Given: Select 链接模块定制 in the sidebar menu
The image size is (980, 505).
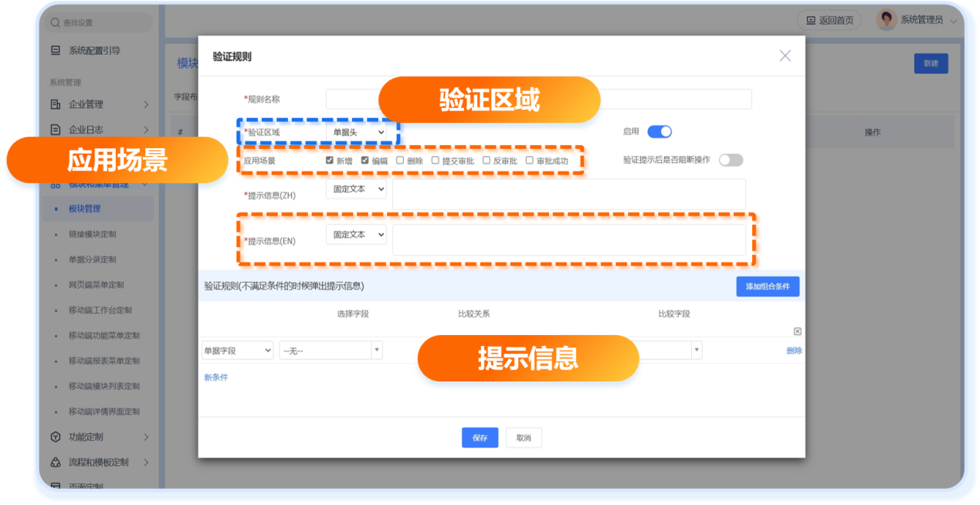Looking at the screenshot, I should click(92, 234).
